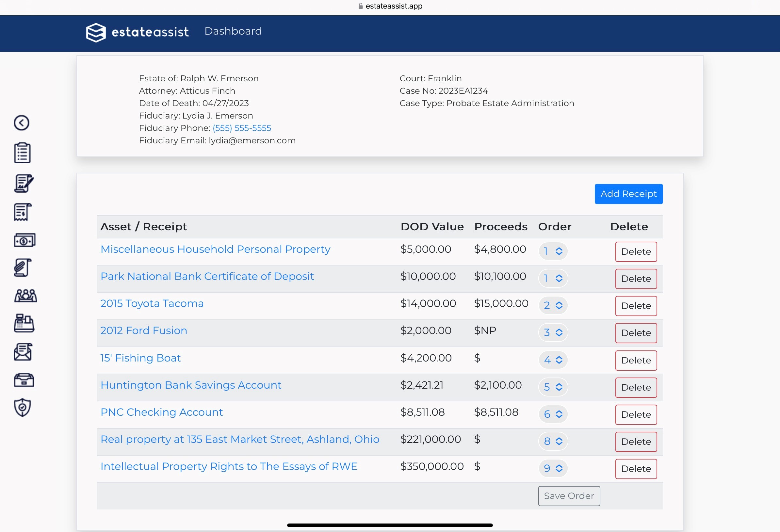The image size is (780, 532).
Task: Delete the PNC Checking Account row
Action: [636, 415]
